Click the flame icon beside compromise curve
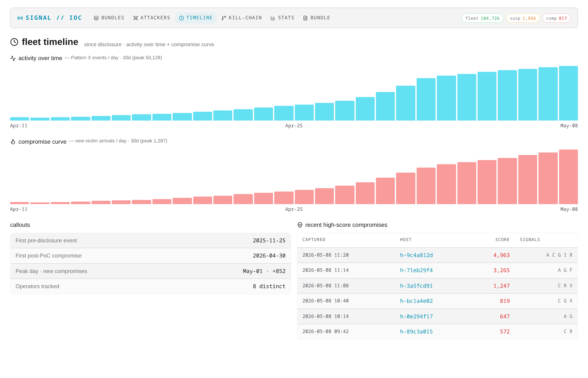 [13, 142]
